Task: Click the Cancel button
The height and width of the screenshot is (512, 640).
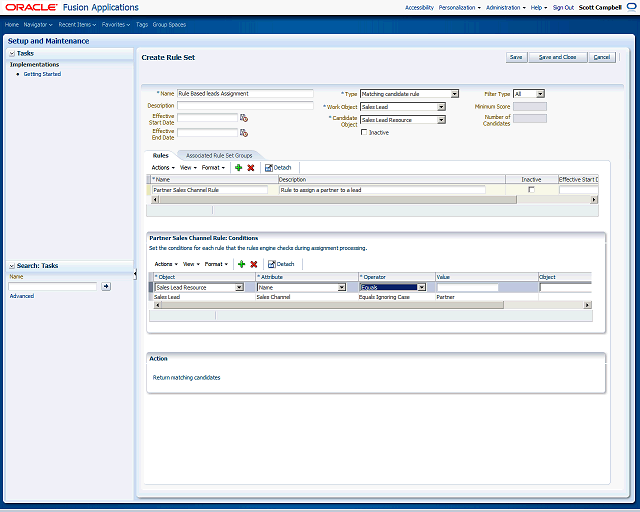Action: coord(602,57)
